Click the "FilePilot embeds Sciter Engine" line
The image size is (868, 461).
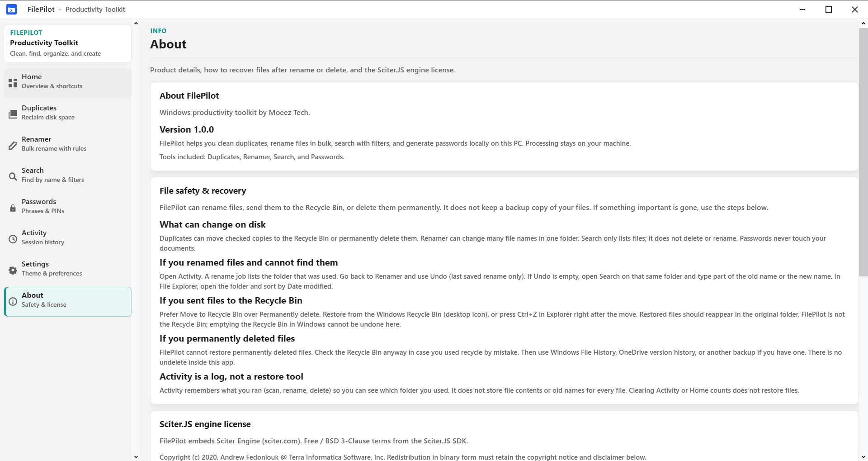click(x=314, y=441)
